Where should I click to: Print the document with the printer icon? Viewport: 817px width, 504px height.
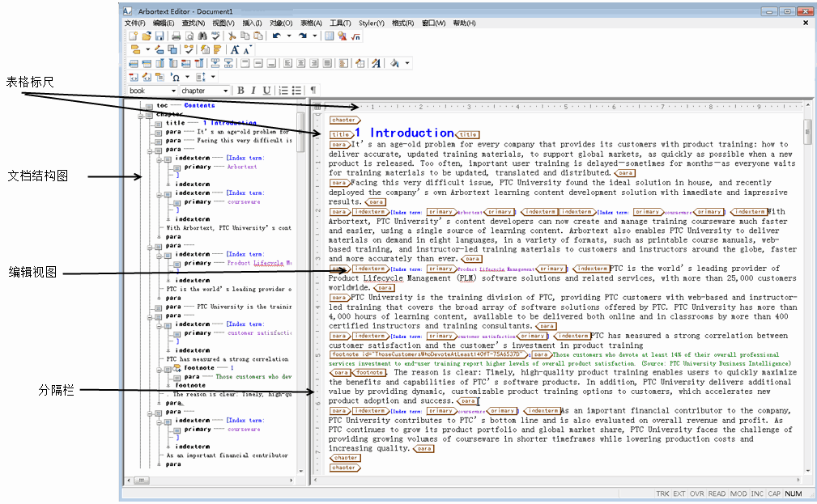pyautogui.click(x=177, y=36)
